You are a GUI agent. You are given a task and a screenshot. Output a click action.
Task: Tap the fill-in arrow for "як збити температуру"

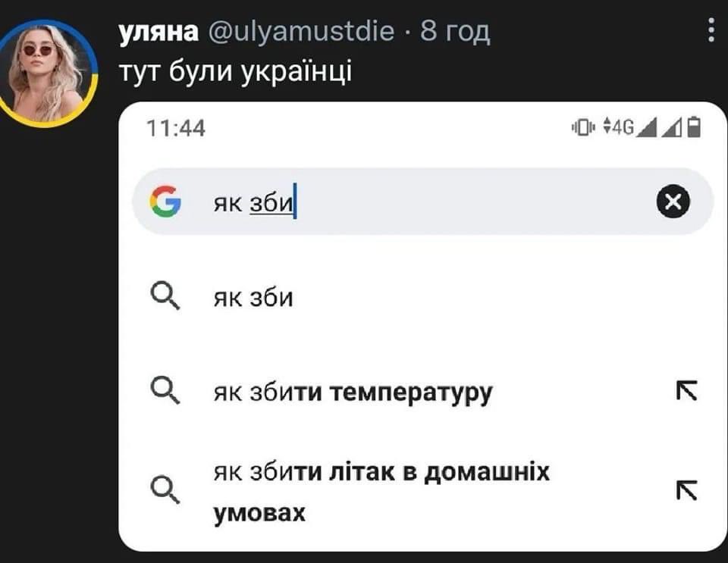686,391
